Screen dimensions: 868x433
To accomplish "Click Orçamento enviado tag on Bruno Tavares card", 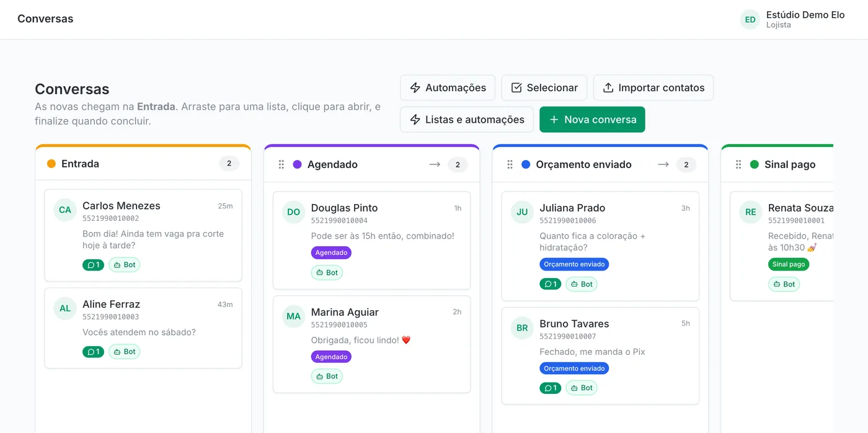I will click(574, 368).
